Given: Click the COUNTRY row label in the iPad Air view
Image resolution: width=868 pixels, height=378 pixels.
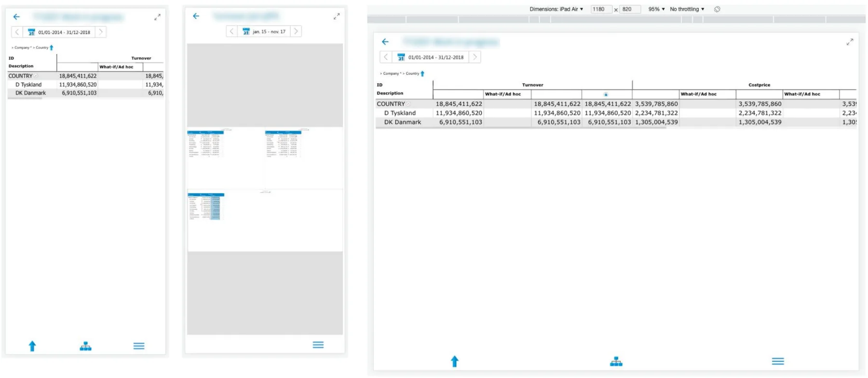Looking at the screenshot, I should tap(391, 104).
